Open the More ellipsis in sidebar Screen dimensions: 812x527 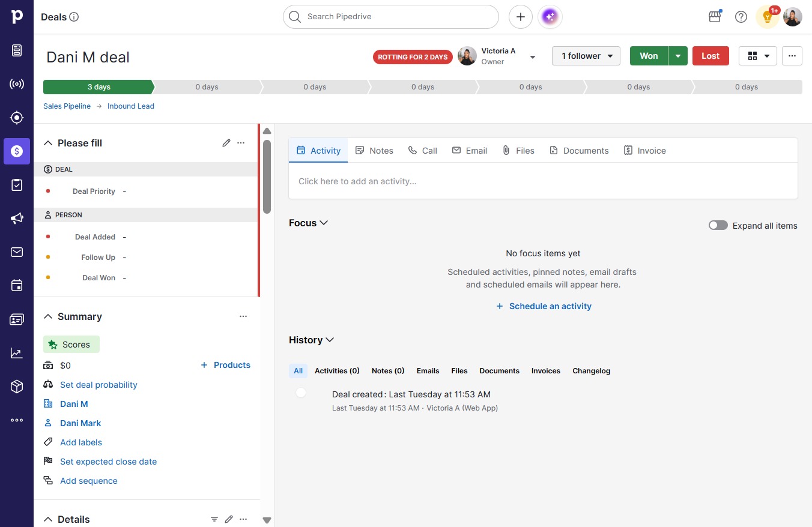(17, 420)
